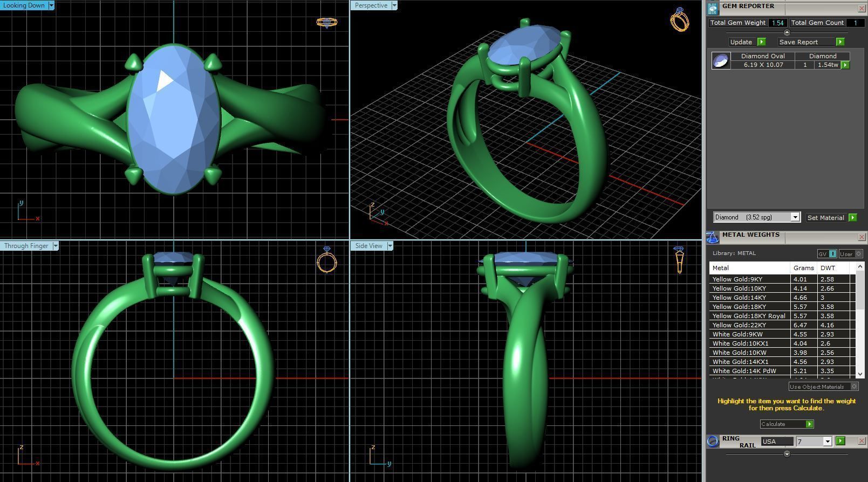Click the metal list scrollbar up arrow

tap(860, 267)
